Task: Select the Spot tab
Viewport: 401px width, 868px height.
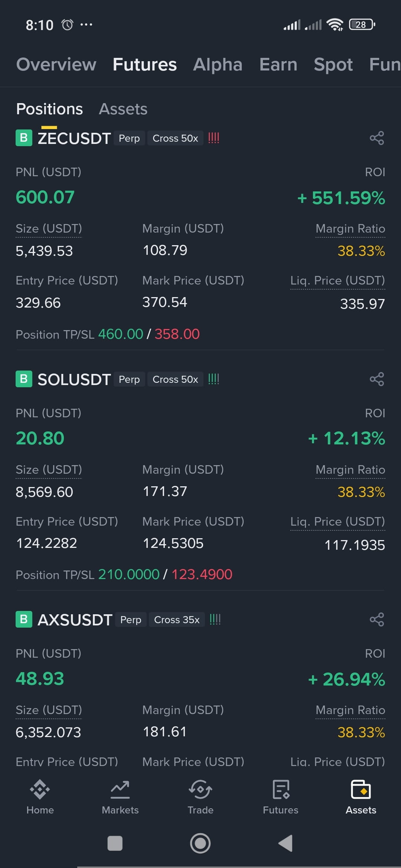Action: pyautogui.click(x=333, y=65)
